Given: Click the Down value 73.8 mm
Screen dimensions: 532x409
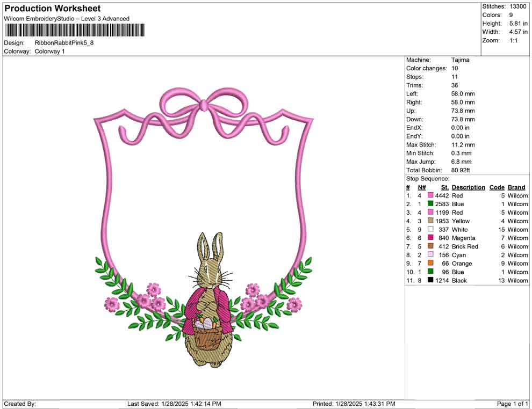Looking at the screenshot, I should coord(463,119).
